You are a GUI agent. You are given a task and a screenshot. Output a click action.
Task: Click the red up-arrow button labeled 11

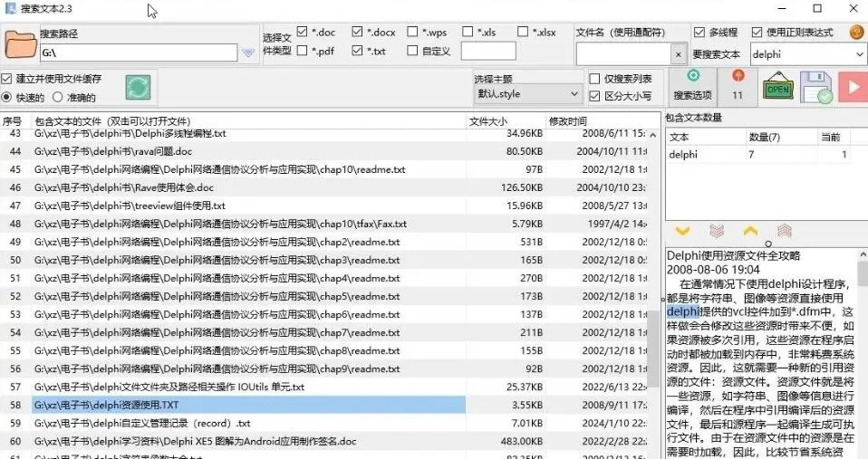(x=738, y=85)
